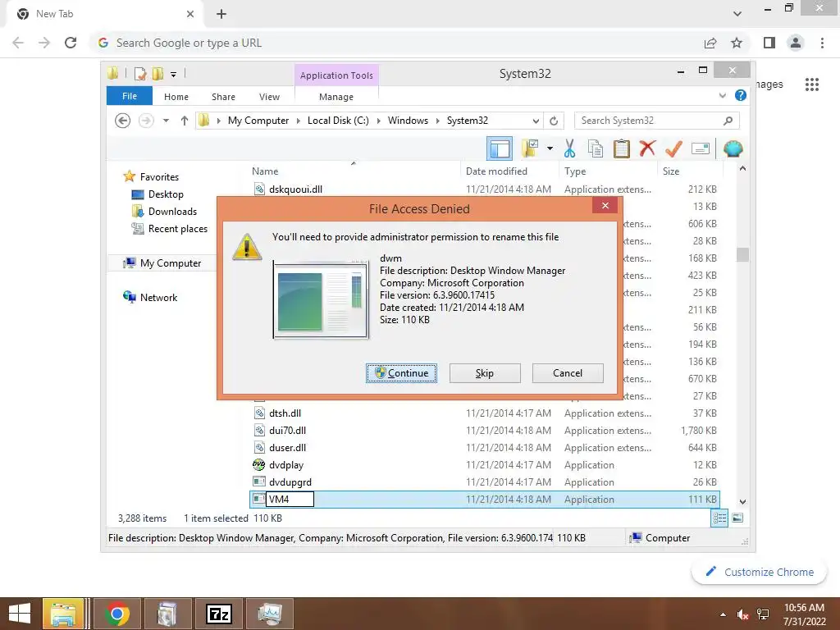This screenshot has height=630, width=840.
Task: Click the clipboard Paste icon
Action: click(x=622, y=148)
